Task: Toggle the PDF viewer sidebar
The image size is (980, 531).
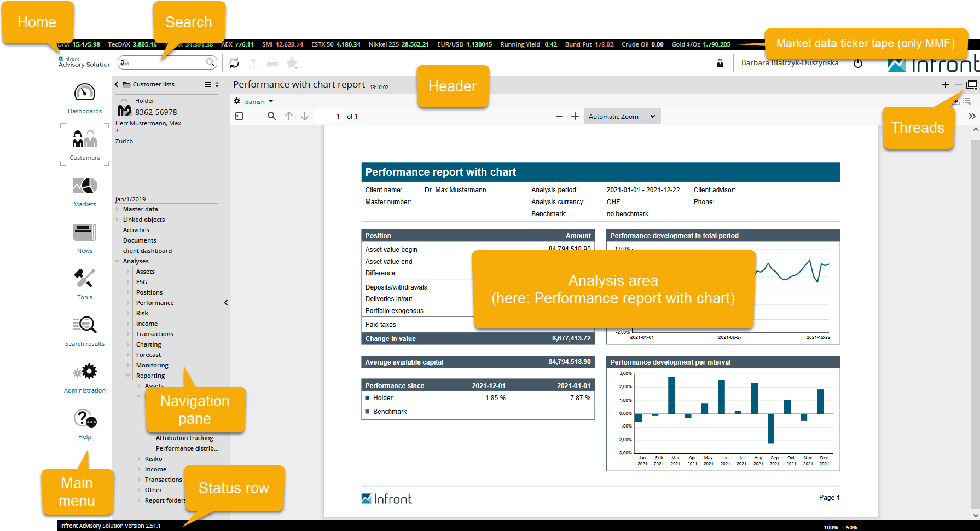Action: click(x=239, y=116)
